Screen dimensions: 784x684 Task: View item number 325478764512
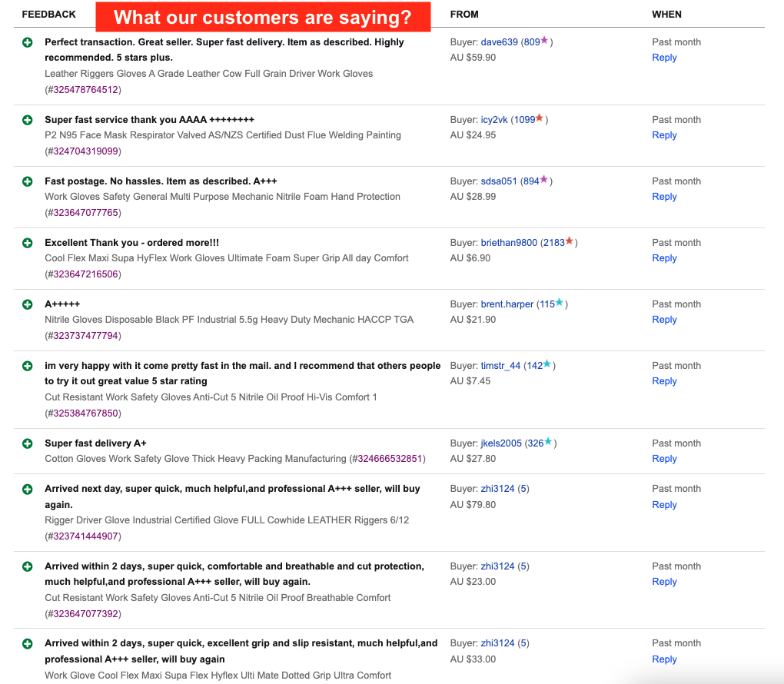coord(86,90)
